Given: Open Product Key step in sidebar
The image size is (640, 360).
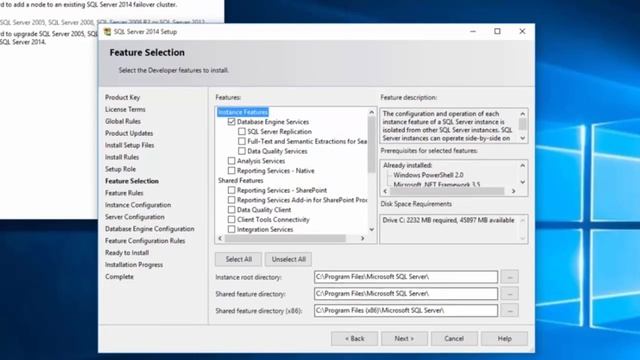Looking at the screenshot, I should 122,97.
